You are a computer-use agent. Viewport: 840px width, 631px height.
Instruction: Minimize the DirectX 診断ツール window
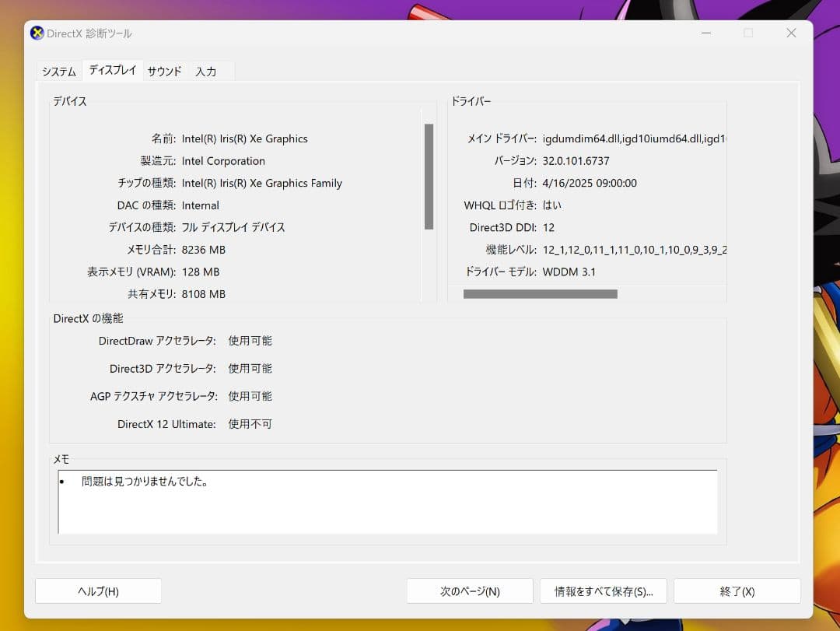705,33
